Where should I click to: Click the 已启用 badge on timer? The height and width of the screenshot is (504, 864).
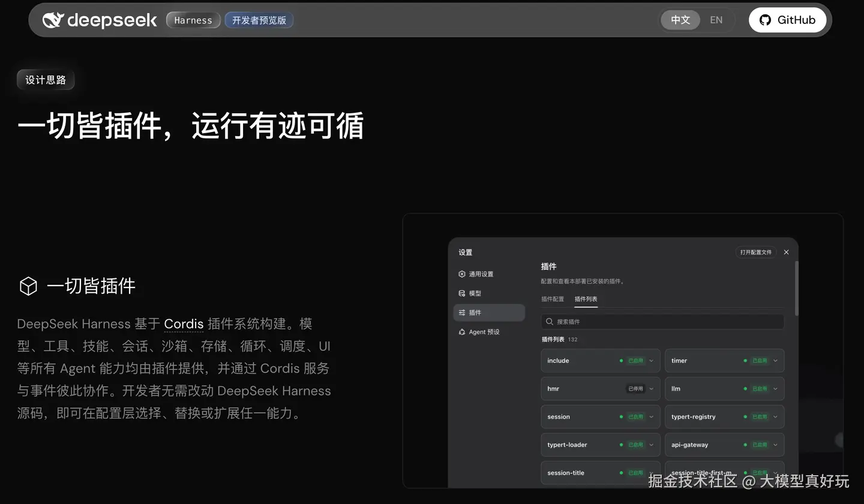(760, 361)
